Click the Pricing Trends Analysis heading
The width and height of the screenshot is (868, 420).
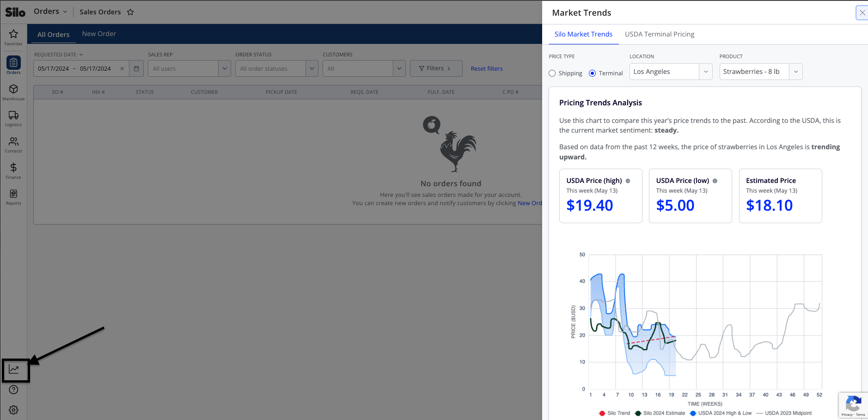[600, 103]
